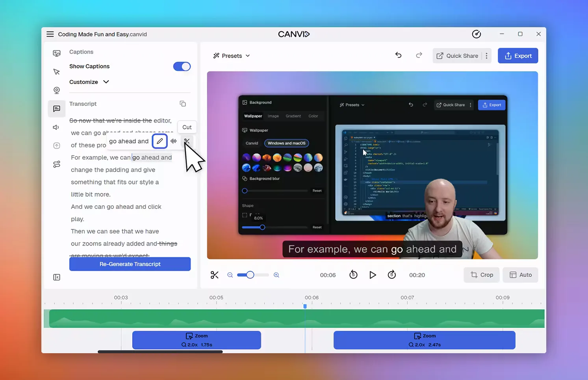Image resolution: width=588 pixels, height=380 pixels.
Task: Click the Crop button
Action: point(481,275)
